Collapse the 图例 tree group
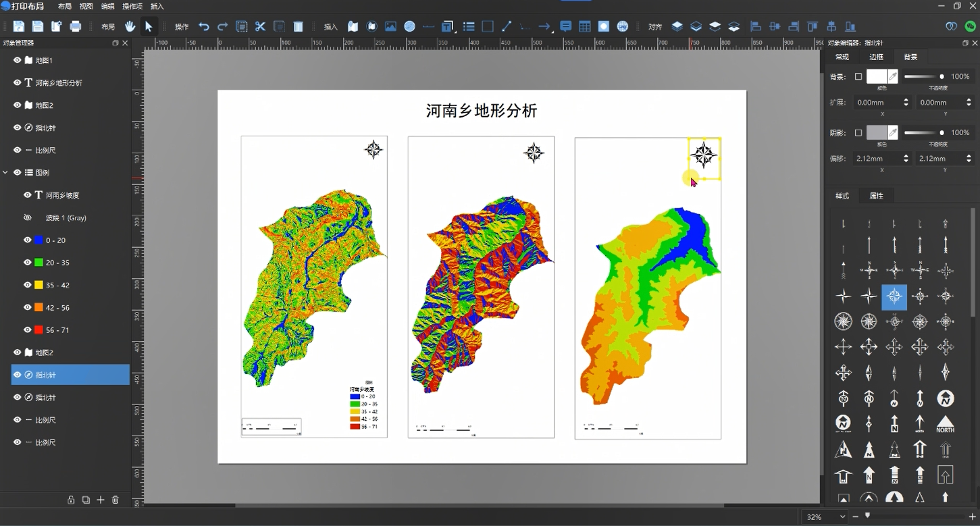The width and height of the screenshot is (980, 526). point(5,172)
